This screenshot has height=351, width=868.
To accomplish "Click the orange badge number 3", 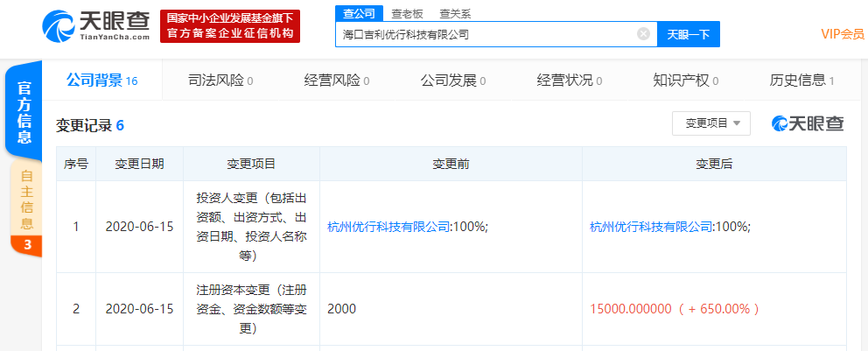I will [x=26, y=245].
